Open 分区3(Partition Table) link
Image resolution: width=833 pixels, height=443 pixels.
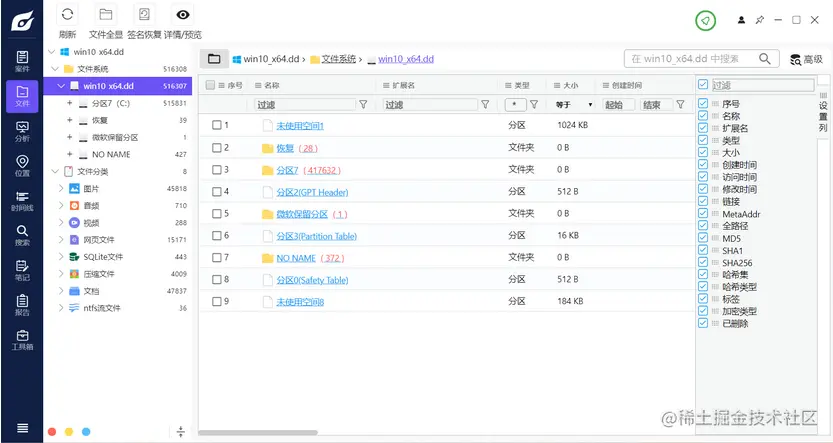pos(317,236)
